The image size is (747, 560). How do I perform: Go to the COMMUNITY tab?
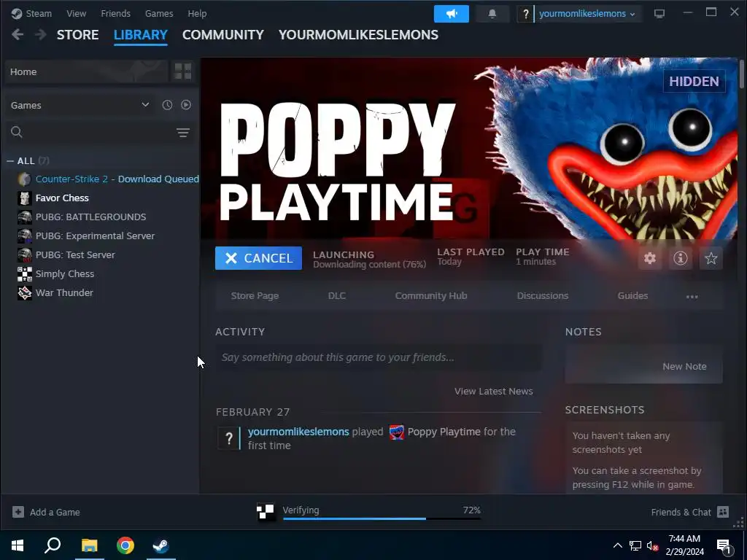pyautogui.click(x=223, y=35)
